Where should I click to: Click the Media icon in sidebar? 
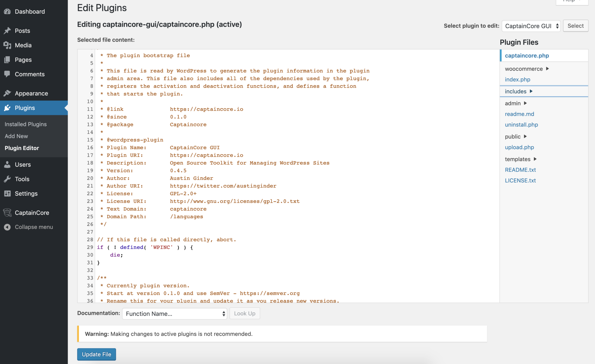7,45
